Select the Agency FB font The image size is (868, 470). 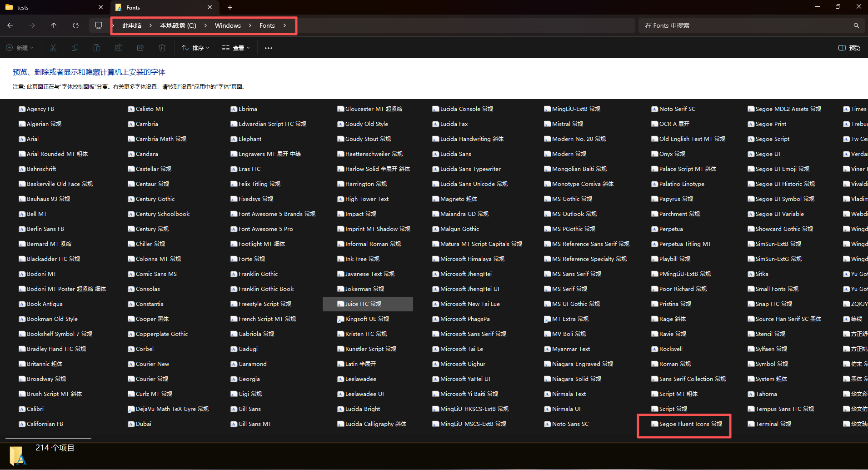[x=36, y=109]
